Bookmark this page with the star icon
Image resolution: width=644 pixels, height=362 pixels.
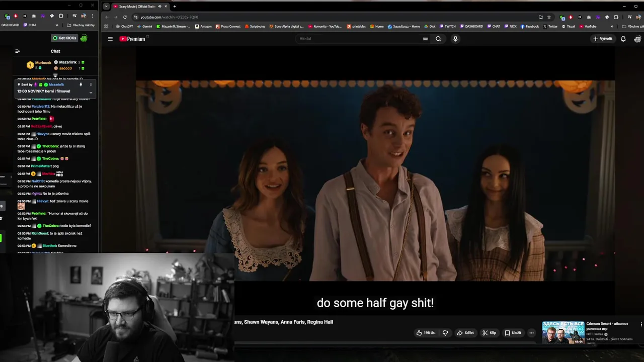(x=549, y=17)
